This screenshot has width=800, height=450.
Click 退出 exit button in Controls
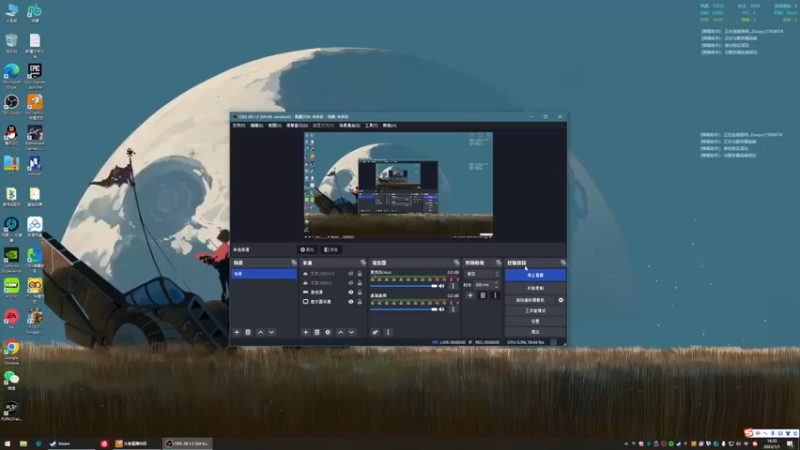(x=535, y=332)
